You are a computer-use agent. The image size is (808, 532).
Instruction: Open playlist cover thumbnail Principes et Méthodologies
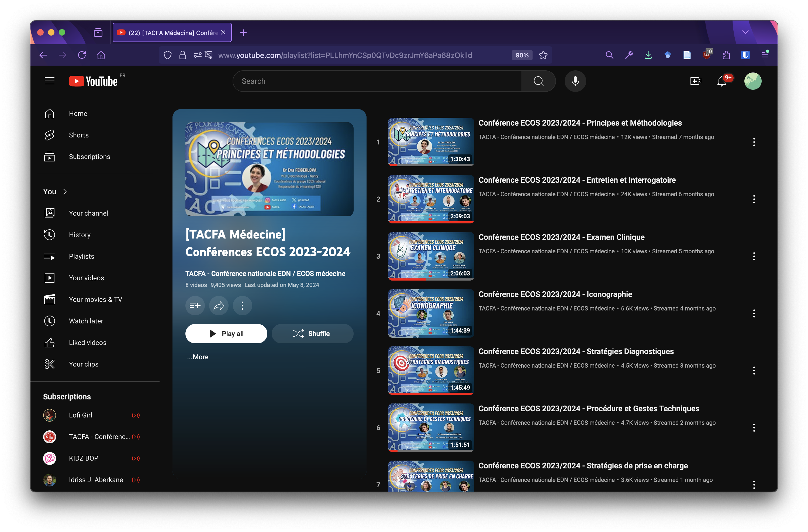click(x=269, y=169)
